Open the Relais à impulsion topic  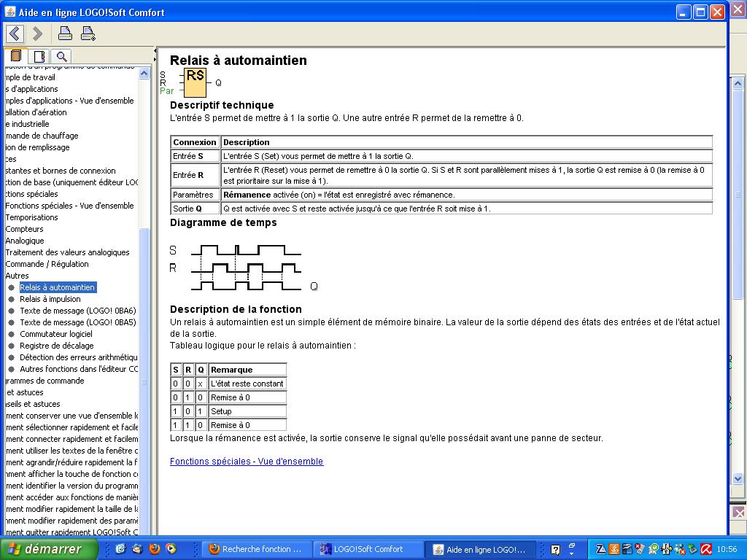point(50,299)
